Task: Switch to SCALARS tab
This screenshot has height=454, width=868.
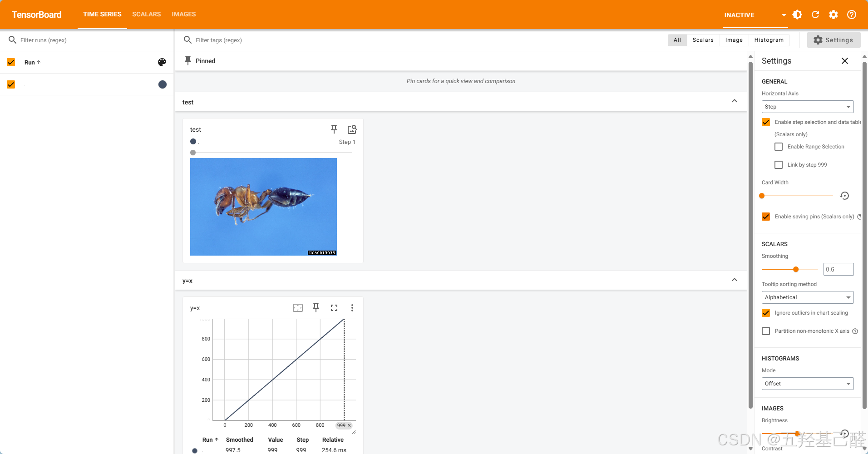Action: tap(147, 15)
